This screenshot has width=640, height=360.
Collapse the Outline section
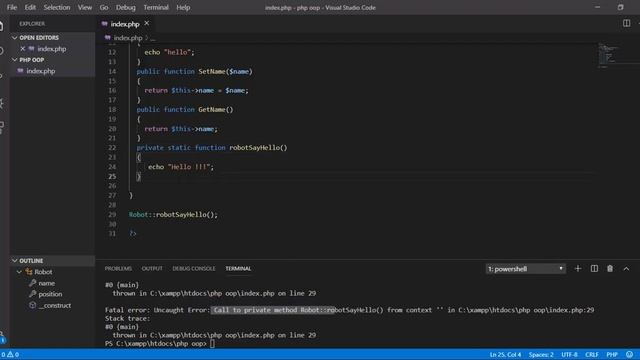point(15,260)
